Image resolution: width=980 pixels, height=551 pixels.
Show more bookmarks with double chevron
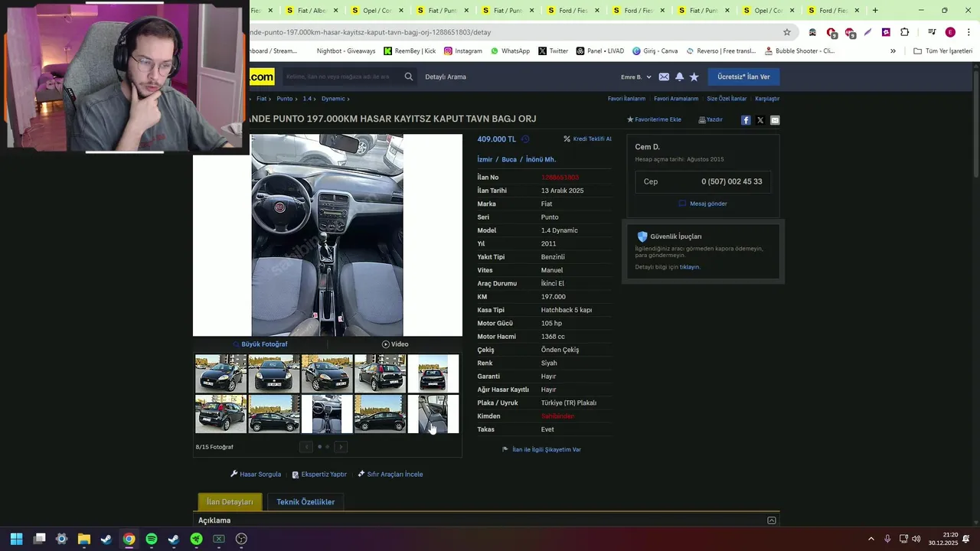[x=893, y=51]
